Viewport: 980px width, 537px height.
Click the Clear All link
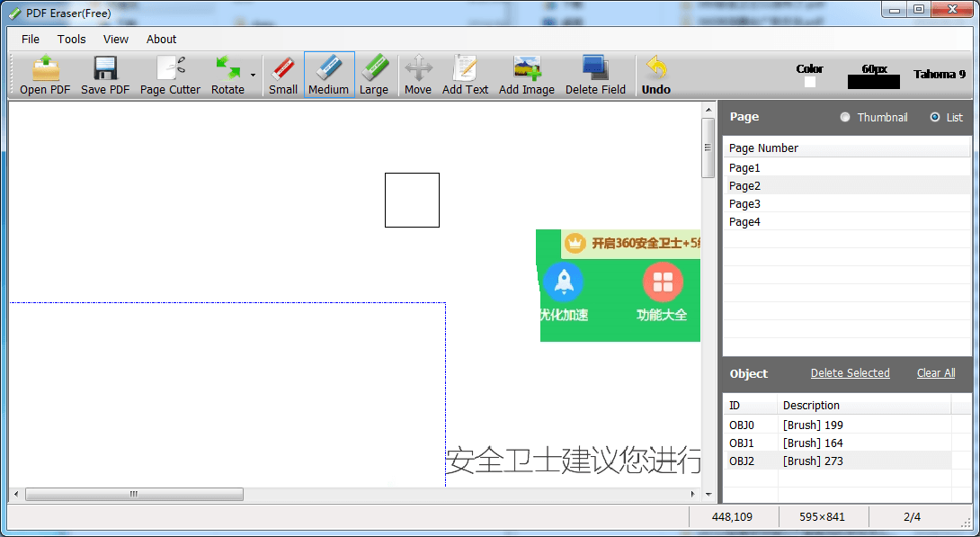coord(936,373)
